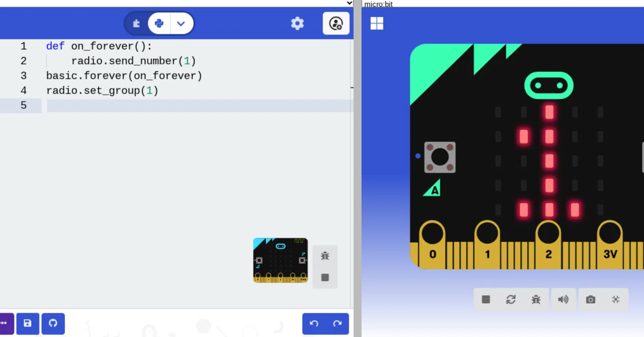The image size is (644, 337).
Task: Click the mini simulator thumbnail in the editor
Action: coord(280,260)
